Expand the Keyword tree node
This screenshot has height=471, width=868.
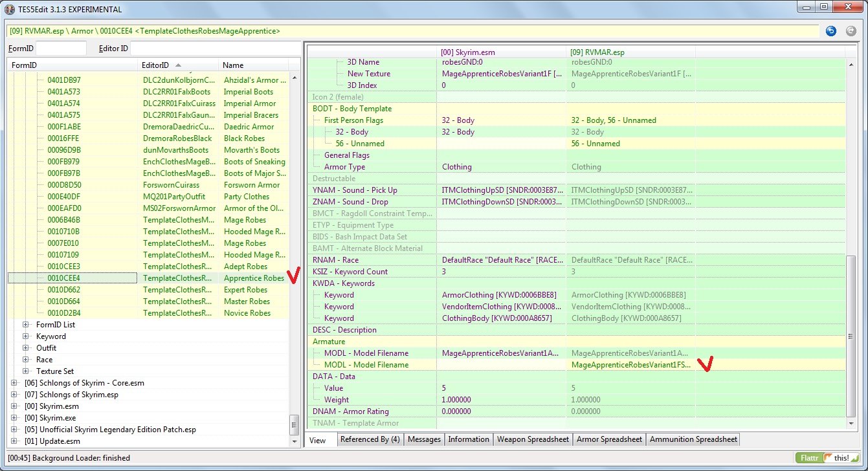click(x=26, y=336)
